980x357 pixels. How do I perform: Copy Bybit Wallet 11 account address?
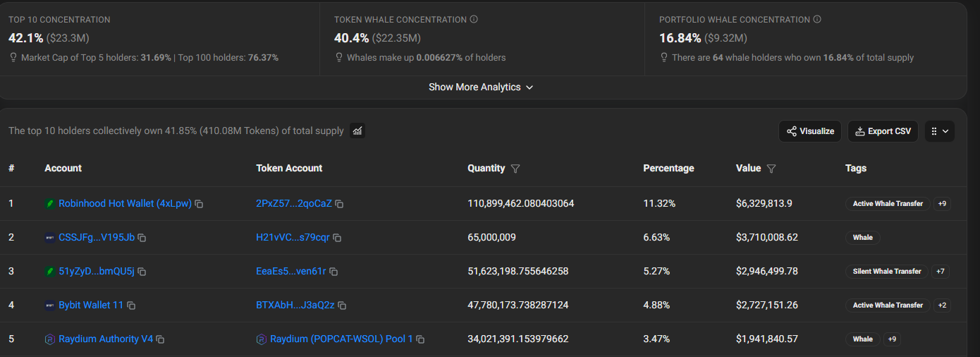(x=131, y=305)
